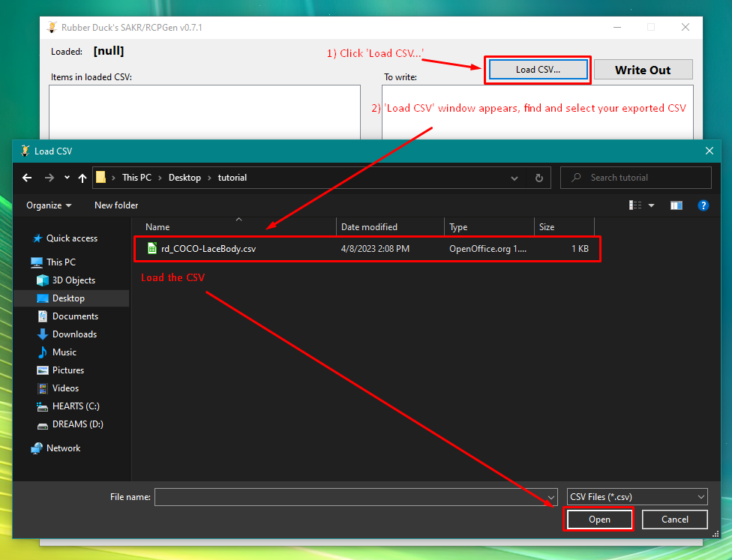The height and width of the screenshot is (560, 732).
Task: Open previous locations address dropdown
Action: [x=514, y=178]
